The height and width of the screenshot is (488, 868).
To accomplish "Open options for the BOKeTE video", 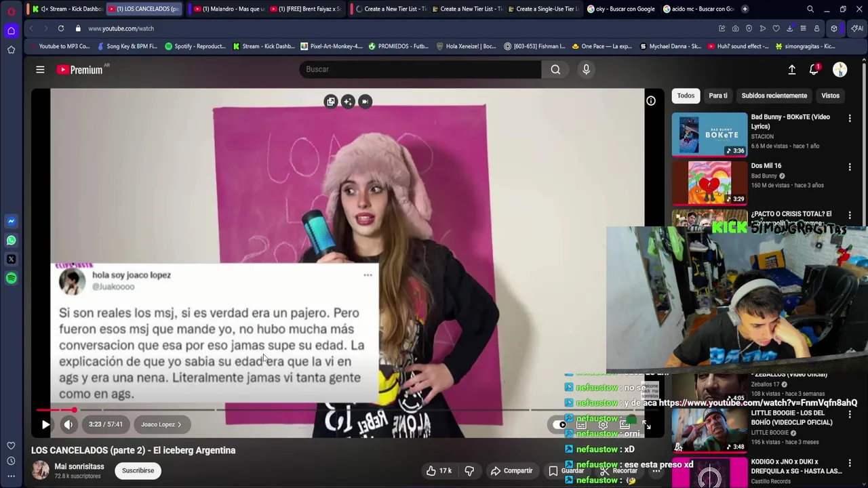I will point(850,118).
